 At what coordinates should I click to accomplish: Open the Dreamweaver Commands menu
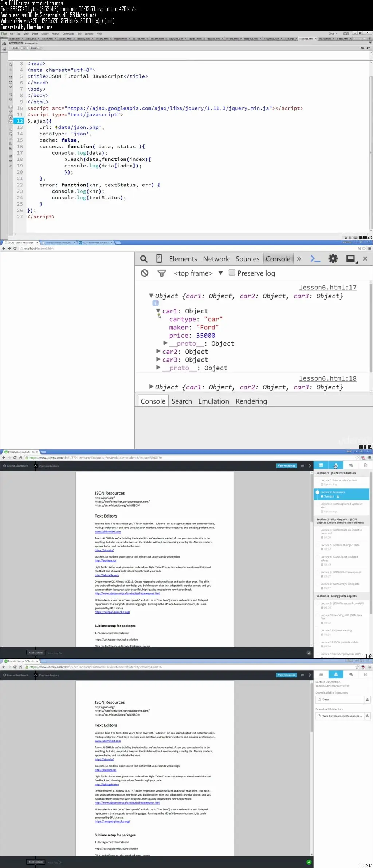pos(68,34)
